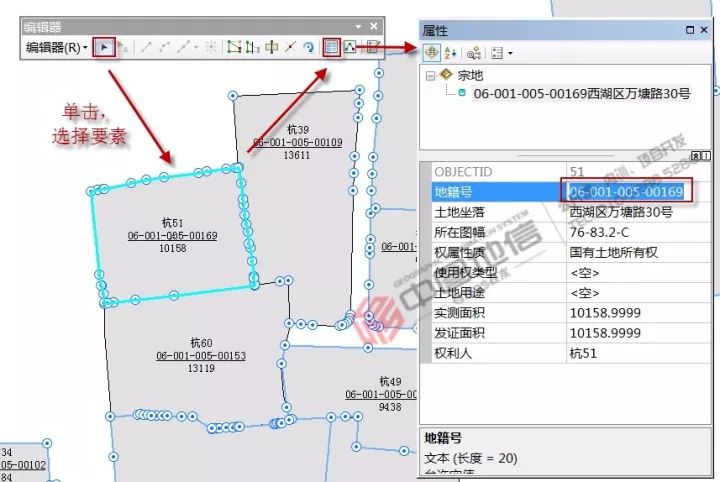720x482 pixels.
Task: Click the 实测面积 value 10158.9999
Action: pos(605,313)
